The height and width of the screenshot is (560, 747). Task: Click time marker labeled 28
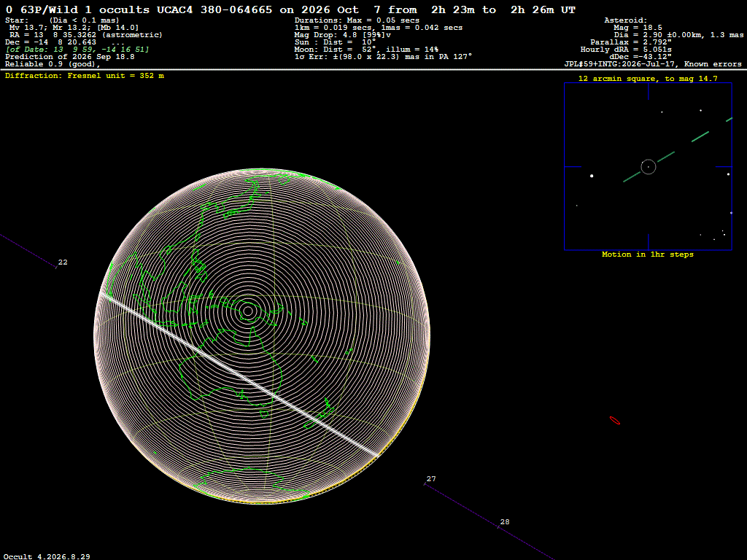505,522
